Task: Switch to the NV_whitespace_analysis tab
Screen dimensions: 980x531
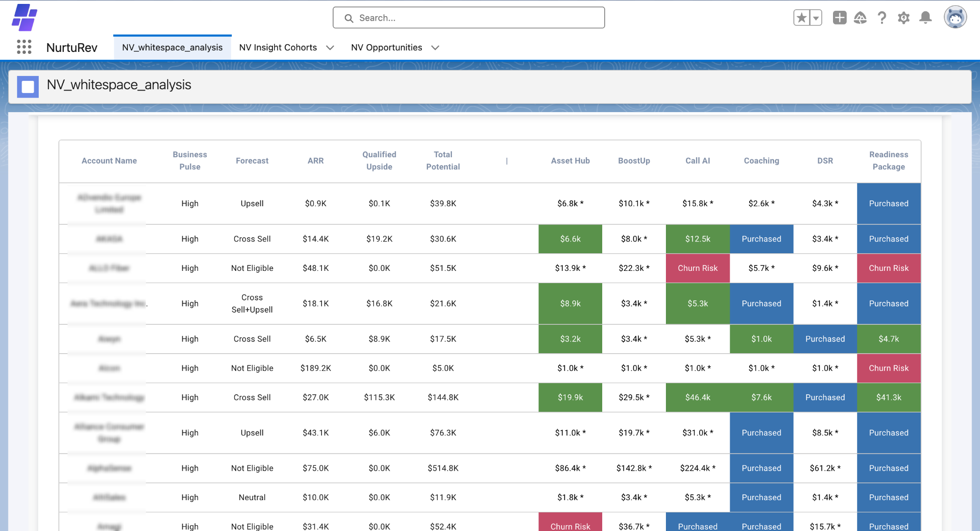Action: coord(172,48)
